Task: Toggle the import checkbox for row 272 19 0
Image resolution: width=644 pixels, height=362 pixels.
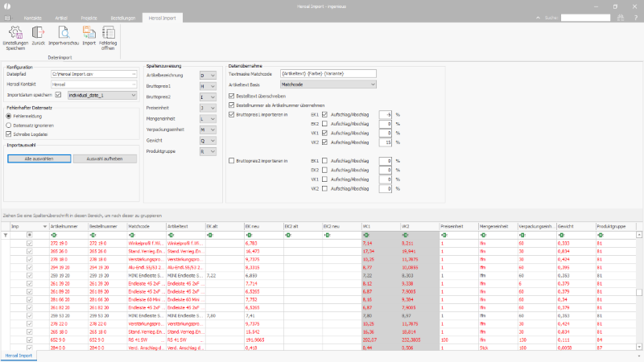Action: pyautogui.click(x=30, y=244)
